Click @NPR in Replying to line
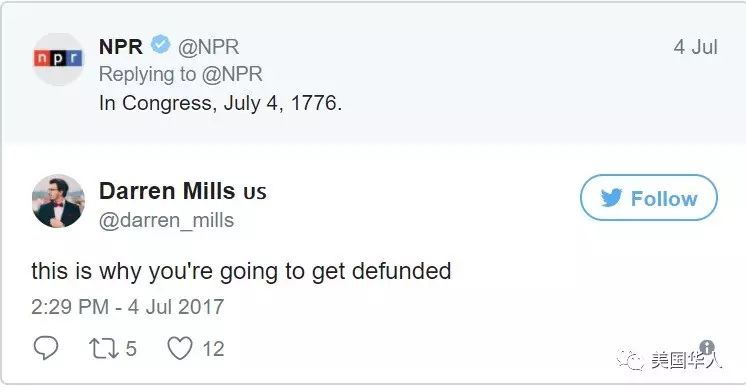The height and width of the screenshot is (392, 746). click(x=232, y=74)
